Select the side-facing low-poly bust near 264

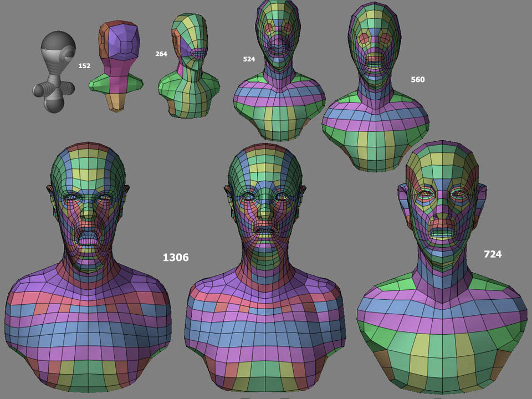(188, 66)
